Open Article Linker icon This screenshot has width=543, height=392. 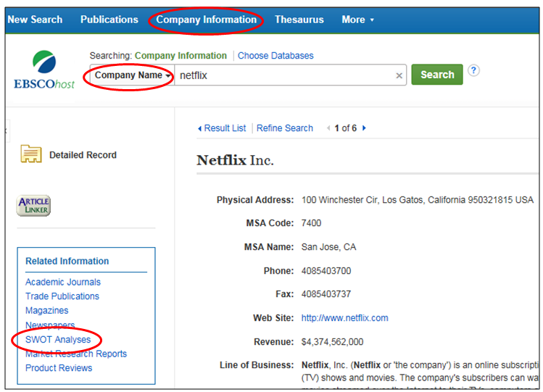(33, 206)
